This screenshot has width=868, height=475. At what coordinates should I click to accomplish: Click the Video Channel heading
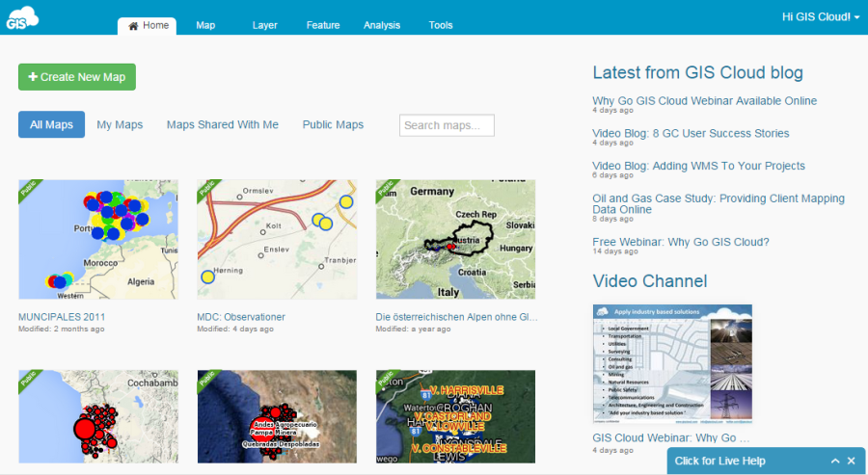pyautogui.click(x=650, y=281)
